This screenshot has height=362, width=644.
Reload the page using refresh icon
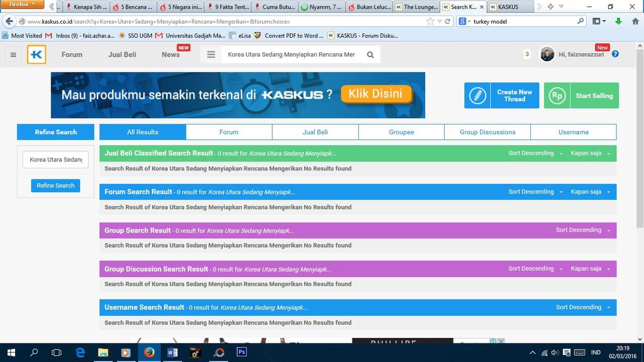pyautogui.click(x=447, y=22)
